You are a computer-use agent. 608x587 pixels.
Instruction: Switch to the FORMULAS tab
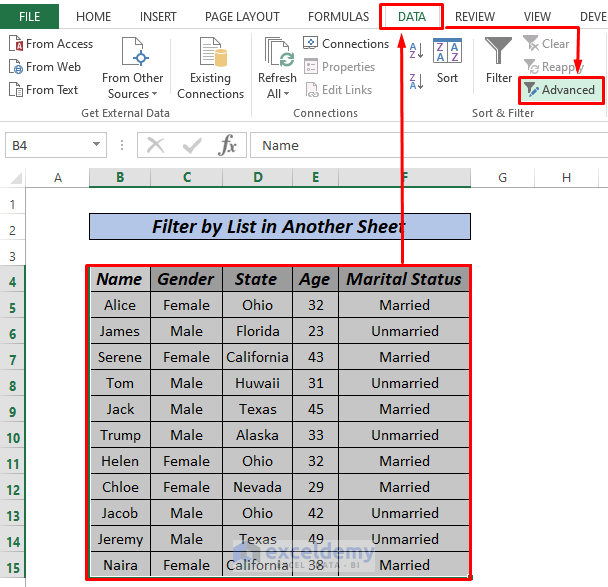[339, 17]
